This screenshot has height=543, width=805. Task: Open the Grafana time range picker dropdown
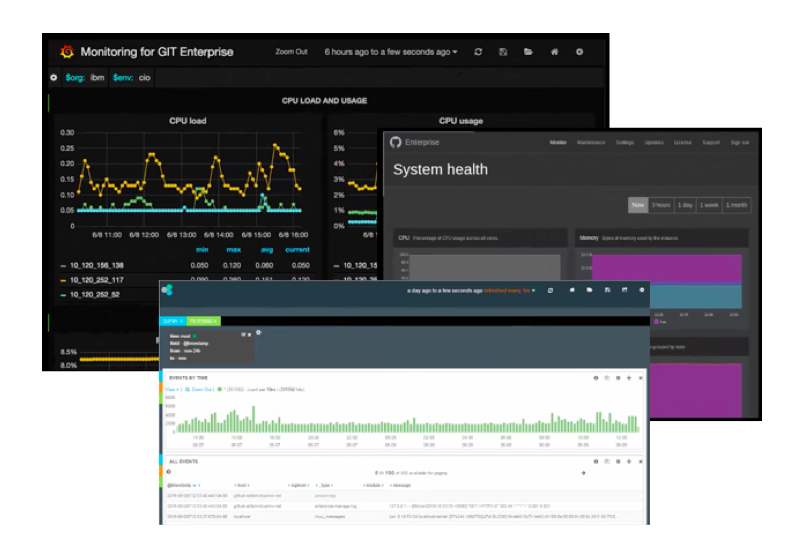click(391, 52)
